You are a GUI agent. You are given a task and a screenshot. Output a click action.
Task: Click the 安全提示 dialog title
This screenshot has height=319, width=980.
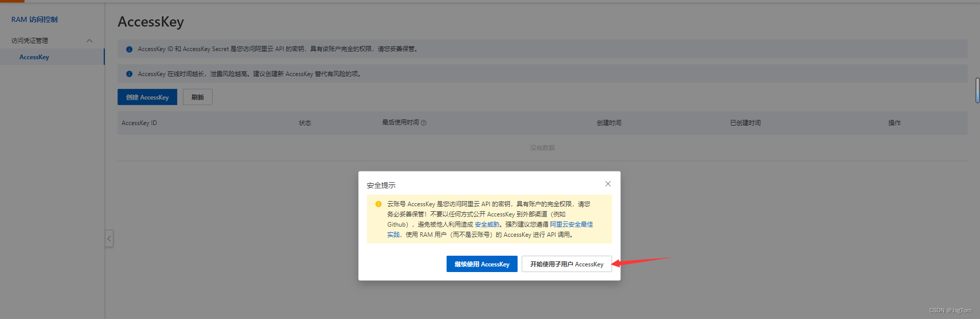click(381, 185)
